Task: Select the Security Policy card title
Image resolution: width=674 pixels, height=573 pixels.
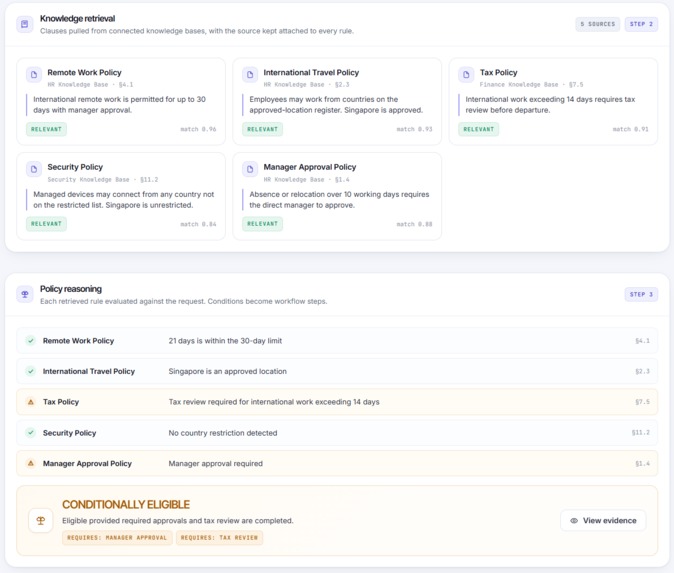Action: 75,167
